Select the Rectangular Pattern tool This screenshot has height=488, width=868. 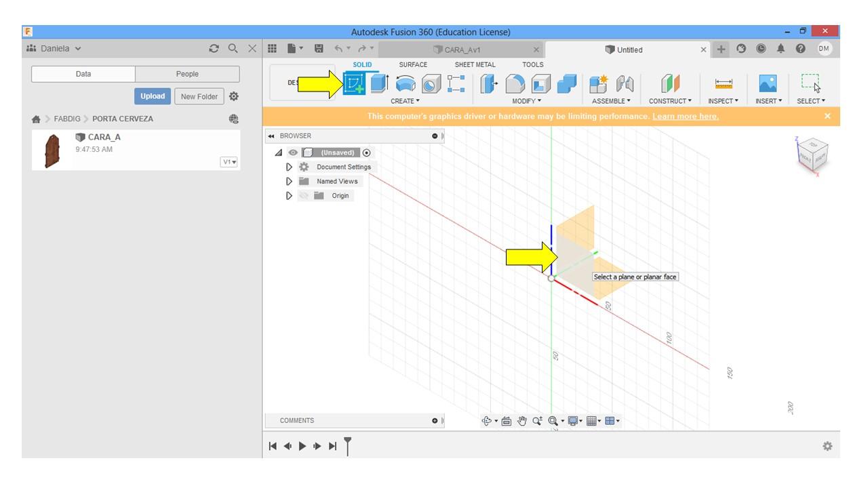click(x=456, y=83)
